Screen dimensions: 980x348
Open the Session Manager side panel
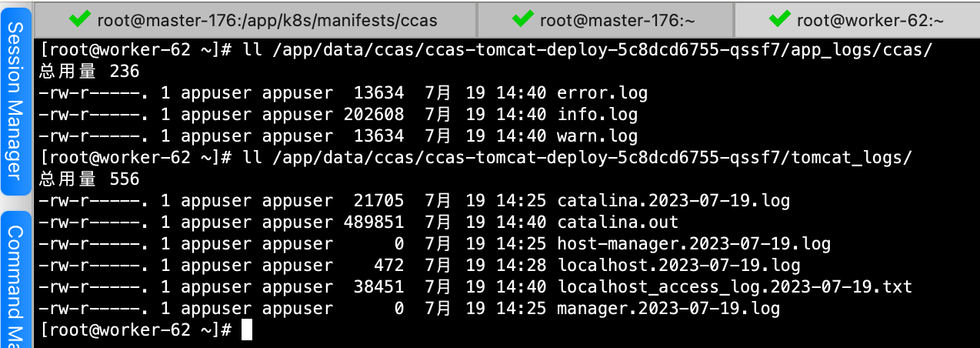15,102
